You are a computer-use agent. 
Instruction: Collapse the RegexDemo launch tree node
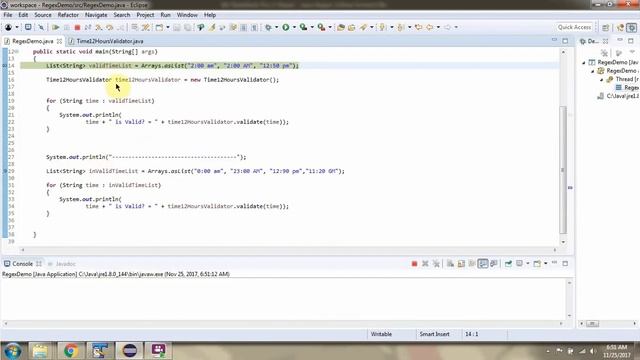pyautogui.click(x=584, y=62)
